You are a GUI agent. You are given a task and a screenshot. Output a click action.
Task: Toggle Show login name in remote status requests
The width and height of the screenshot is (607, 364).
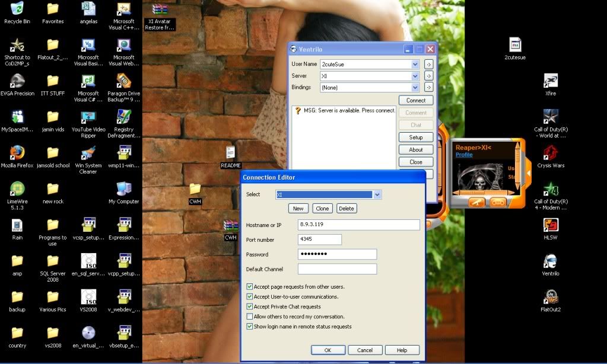click(x=250, y=327)
